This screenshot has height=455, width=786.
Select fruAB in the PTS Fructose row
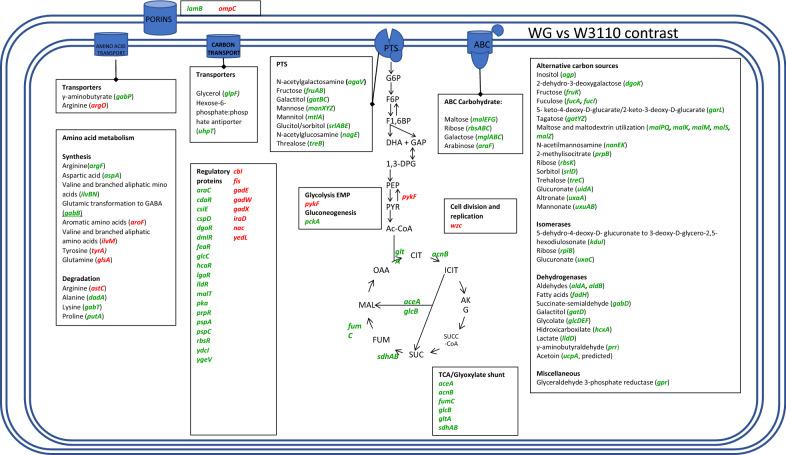point(314,91)
